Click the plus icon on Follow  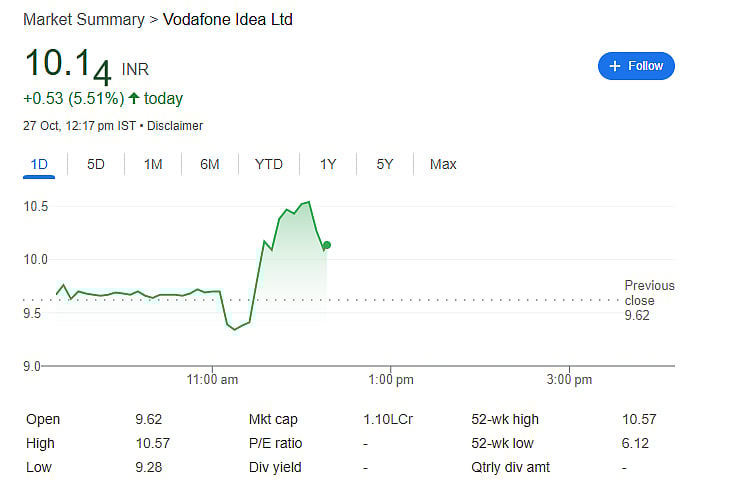(615, 66)
